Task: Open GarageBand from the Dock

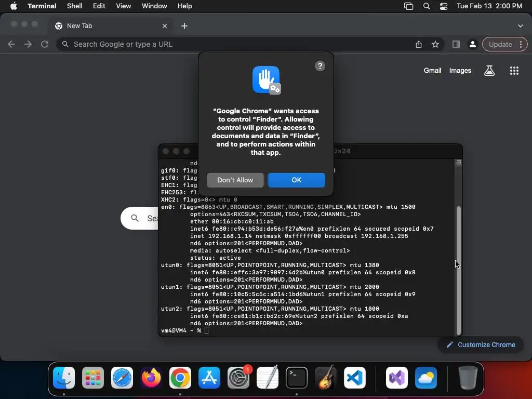Action: point(326,378)
